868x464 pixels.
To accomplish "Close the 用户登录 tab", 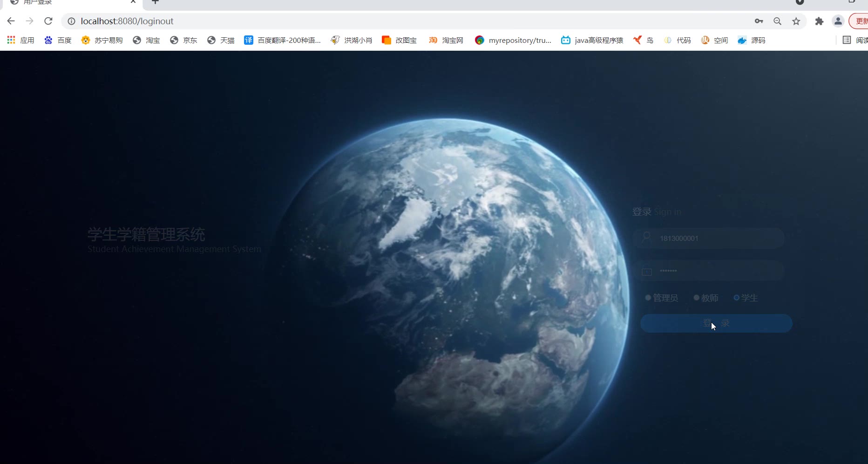I will click(x=133, y=2).
